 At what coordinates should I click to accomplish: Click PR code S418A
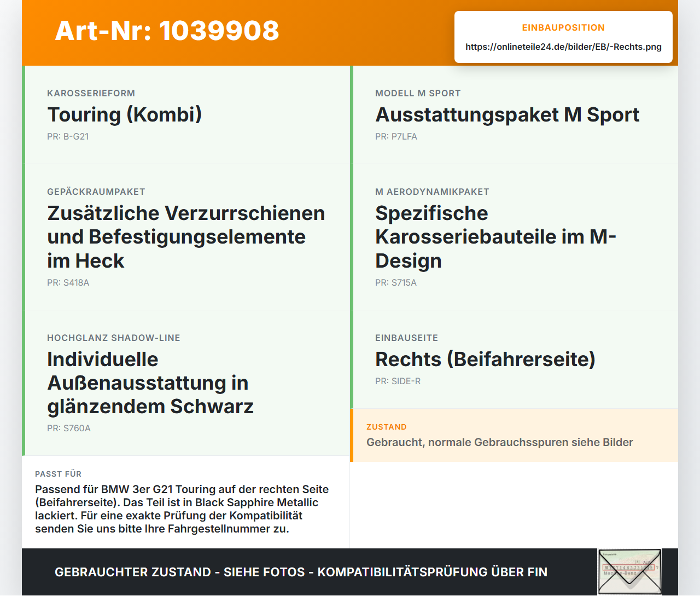click(68, 283)
